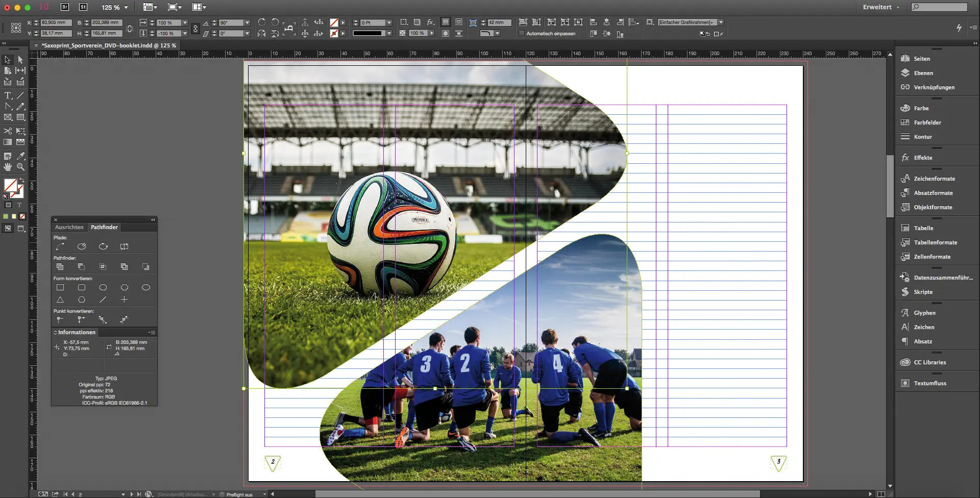Open the Farbfelder swatches panel
Screen dimensions: 980x498
[927, 122]
